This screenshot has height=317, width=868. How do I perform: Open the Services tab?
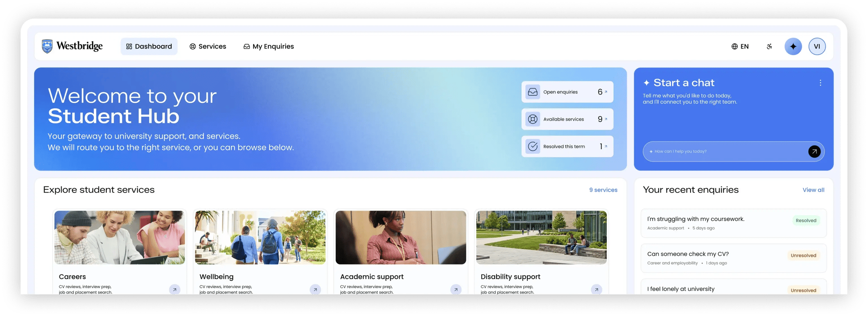(208, 46)
